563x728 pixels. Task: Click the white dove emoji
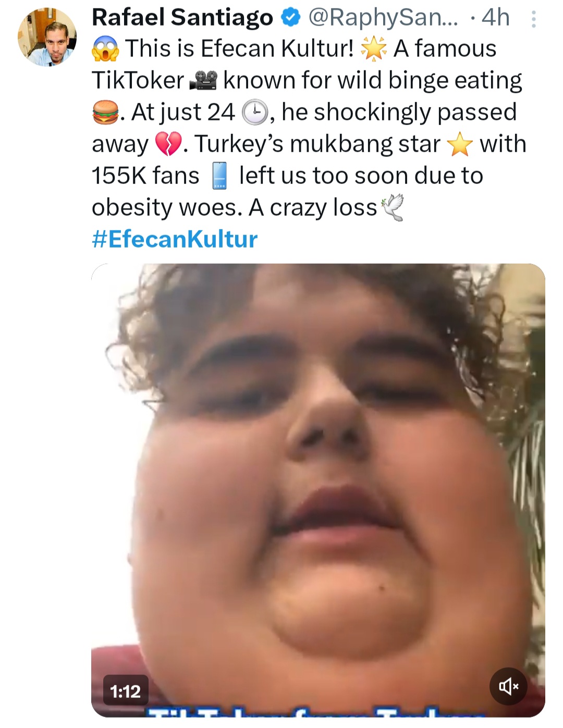(393, 208)
